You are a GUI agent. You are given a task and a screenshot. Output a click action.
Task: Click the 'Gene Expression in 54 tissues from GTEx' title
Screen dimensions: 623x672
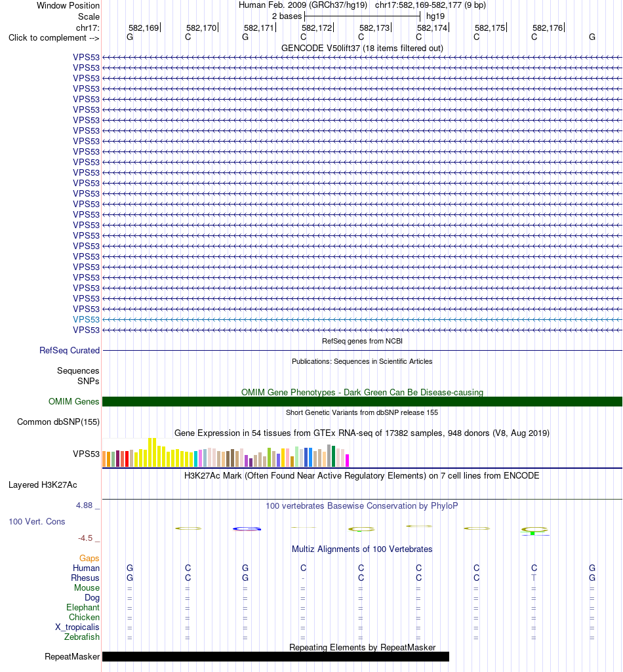pos(362,433)
